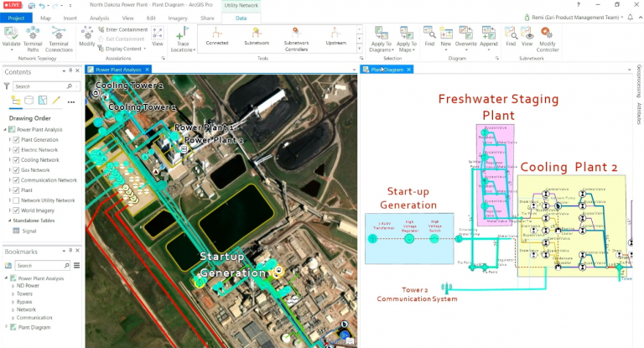The image size is (644, 348).
Task: Toggle the Gas Network layer checkbox
Action: pyautogui.click(x=16, y=169)
